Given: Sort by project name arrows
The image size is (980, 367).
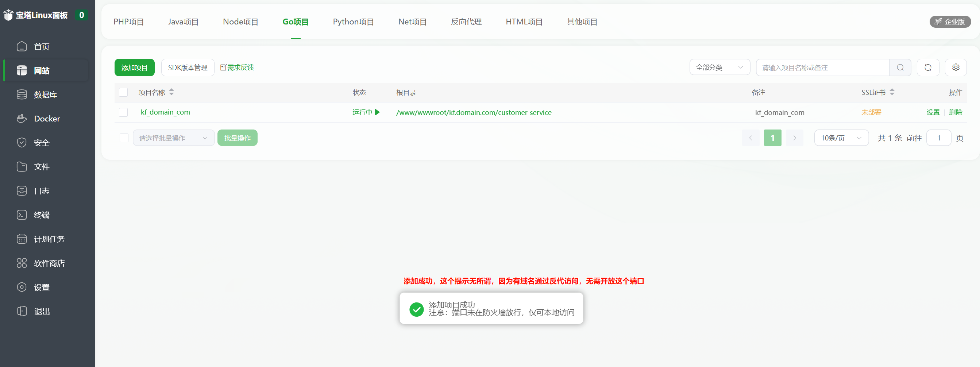Looking at the screenshot, I should tap(171, 92).
